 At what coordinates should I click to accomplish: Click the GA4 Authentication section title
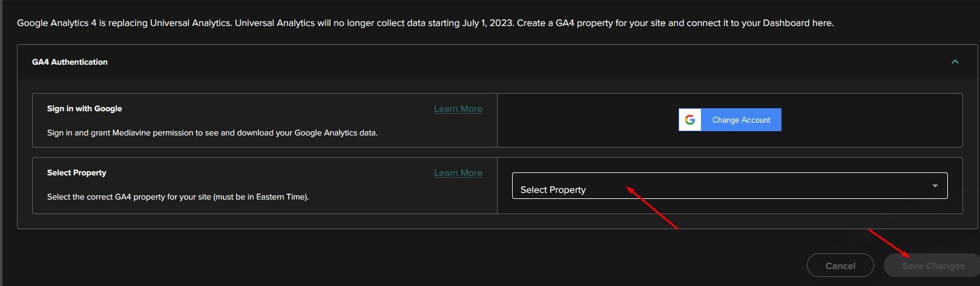(70, 62)
